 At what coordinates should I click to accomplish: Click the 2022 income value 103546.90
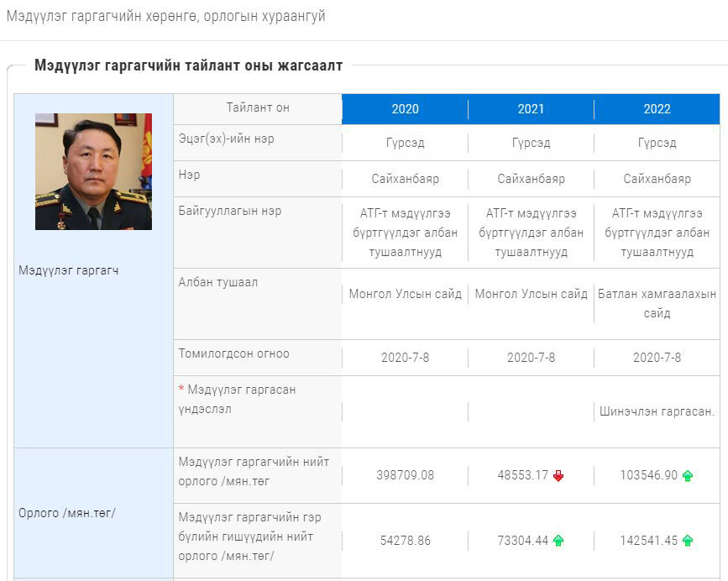point(648,476)
